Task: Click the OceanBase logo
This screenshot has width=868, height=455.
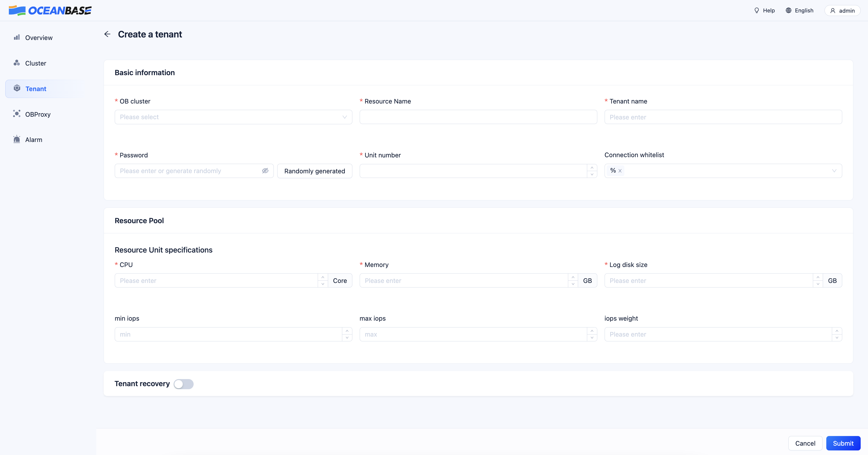Action: (50, 10)
